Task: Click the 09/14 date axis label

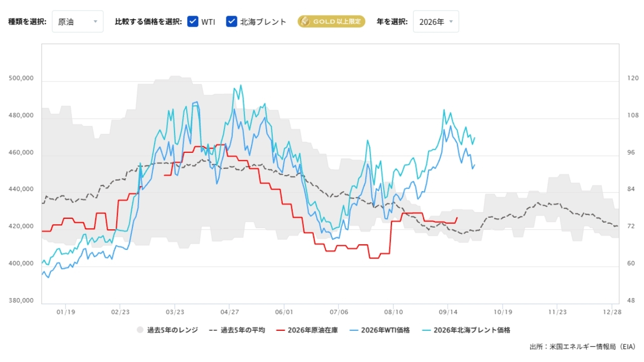Action: [x=448, y=312]
